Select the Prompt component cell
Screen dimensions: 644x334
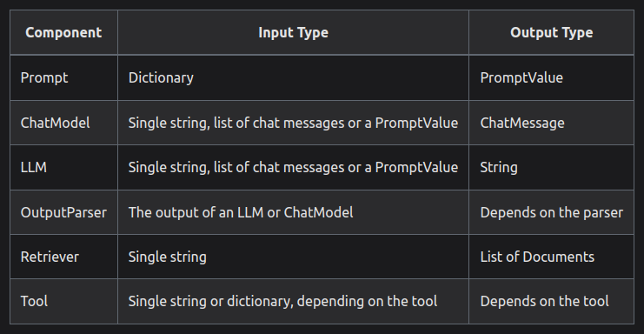tap(63, 77)
